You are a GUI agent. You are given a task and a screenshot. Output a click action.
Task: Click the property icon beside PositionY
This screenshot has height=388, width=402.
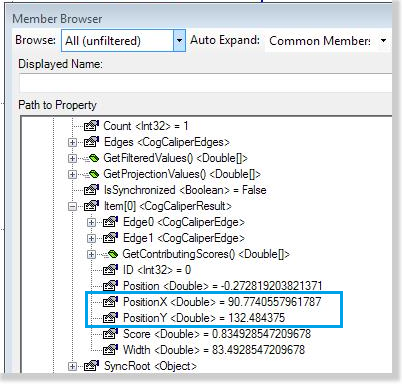(x=110, y=318)
